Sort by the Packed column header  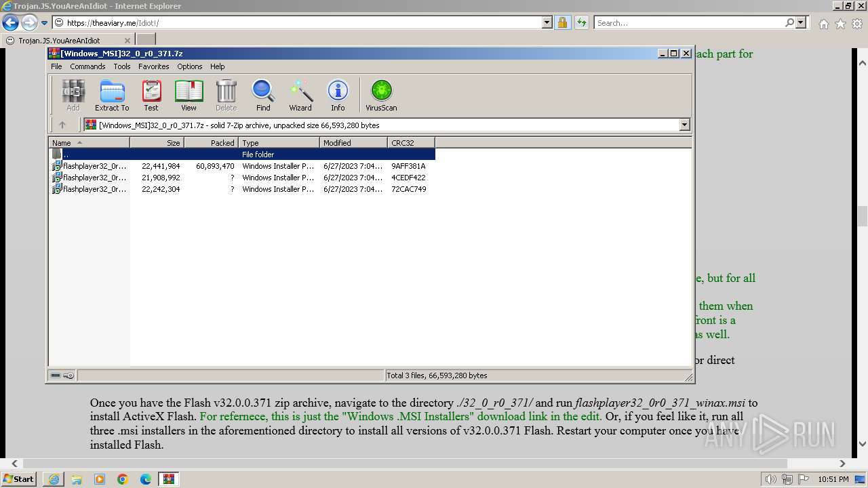point(212,142)
